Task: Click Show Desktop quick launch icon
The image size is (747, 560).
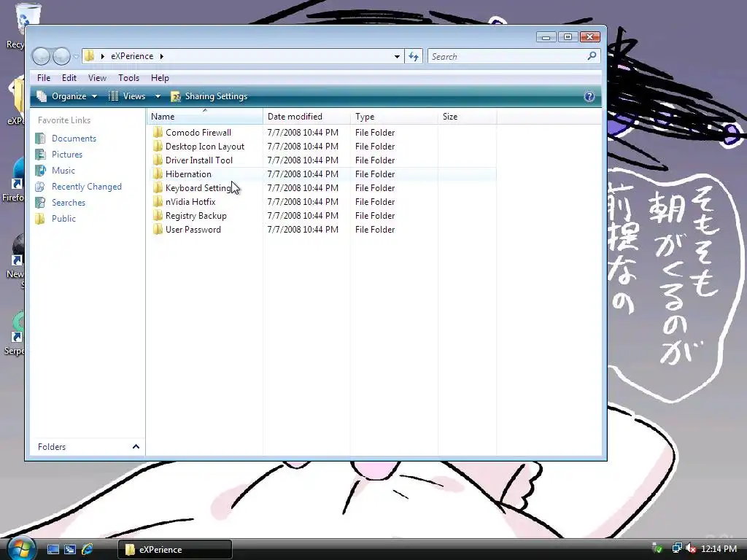Action: click(x=53, y=550)
